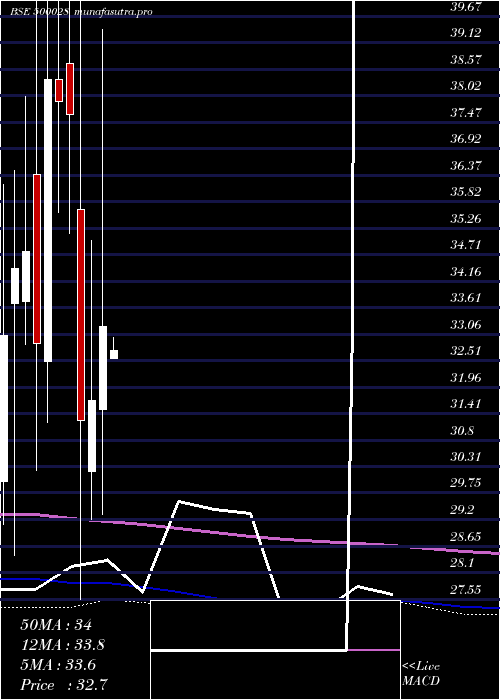Viewport: 500px width, 700px height.
Task: Click the 38.02 price level label
Action: (x=465, y=86)
